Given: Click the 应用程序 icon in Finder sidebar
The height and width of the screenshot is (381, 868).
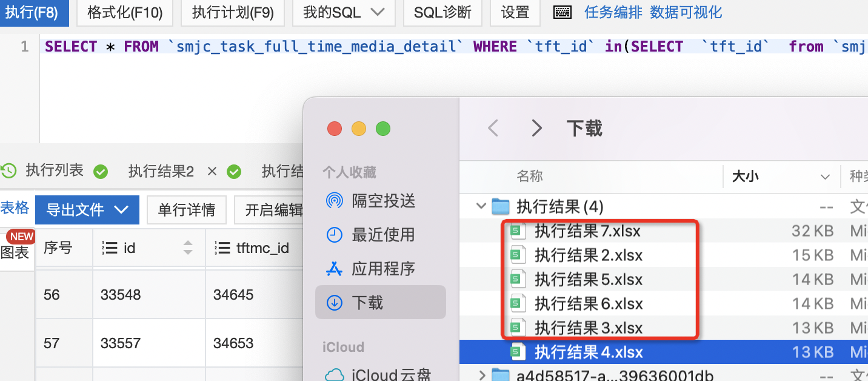Looking at the screenshot, I should click(334, 269).
